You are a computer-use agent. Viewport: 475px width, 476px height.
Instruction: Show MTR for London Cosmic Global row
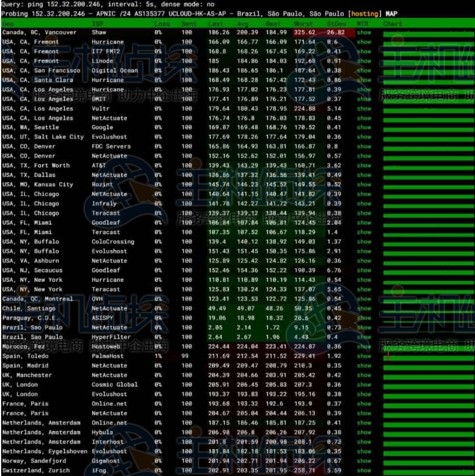pyautogui.click(x=364, y=385)
